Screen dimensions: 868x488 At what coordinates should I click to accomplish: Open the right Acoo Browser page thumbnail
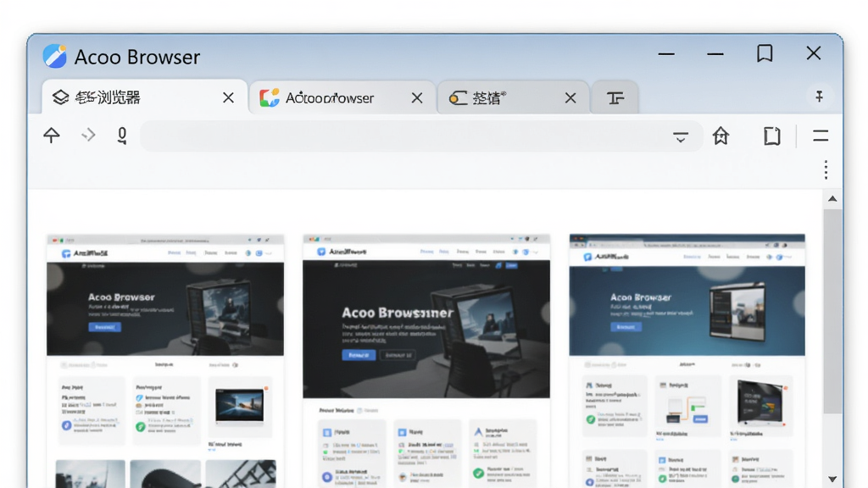687,361
